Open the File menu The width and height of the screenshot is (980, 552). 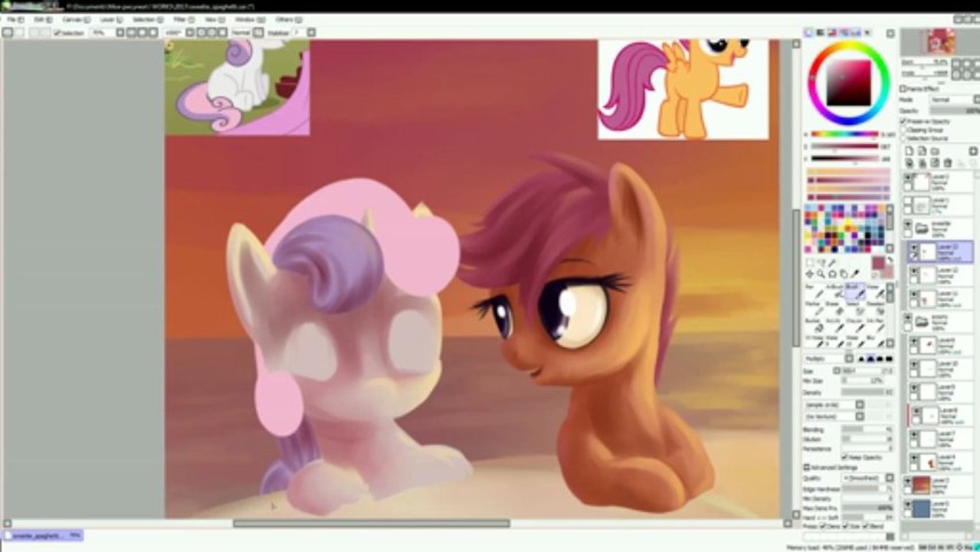point(14,18)
